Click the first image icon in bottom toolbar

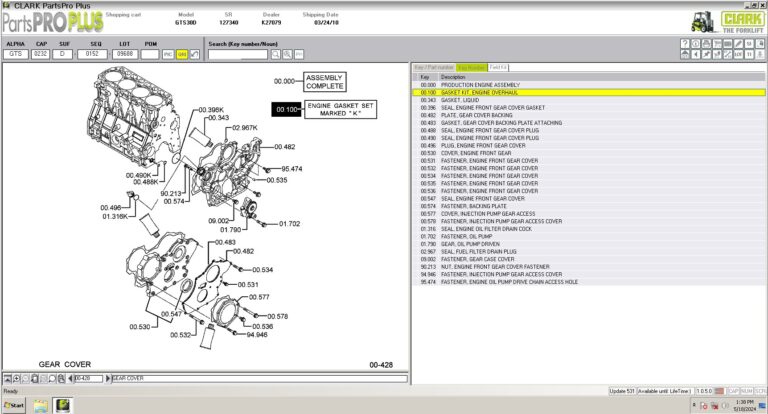[x=7, y=378]
